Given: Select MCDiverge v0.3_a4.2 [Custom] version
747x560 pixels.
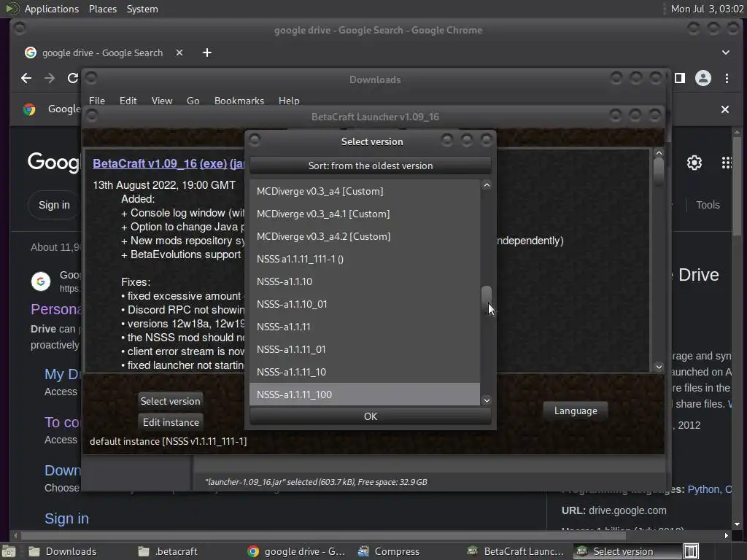Looking at the screenshot, I should click(365, 237).
